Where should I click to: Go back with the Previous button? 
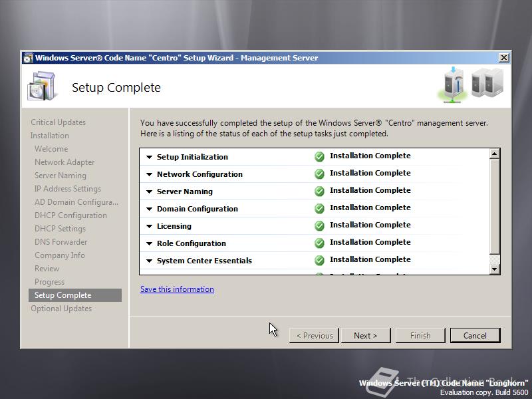(x=314, y=336)
